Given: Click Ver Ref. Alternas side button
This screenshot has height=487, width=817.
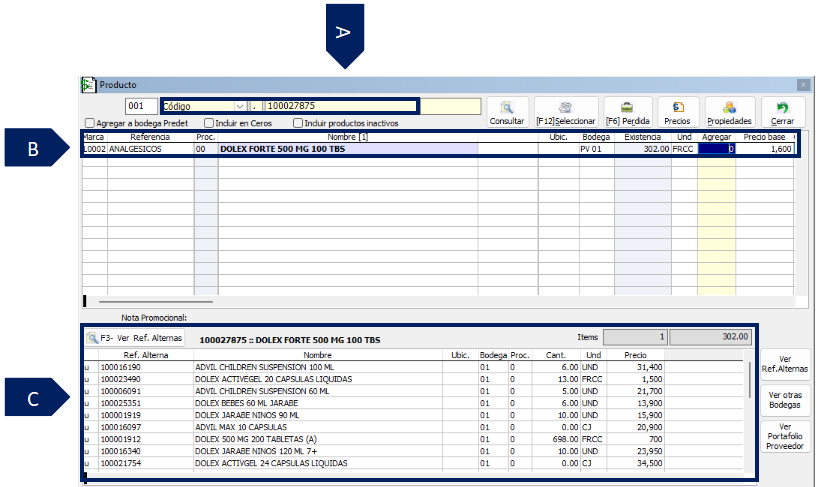Looking at the screenshot, I should pyautogui.click(x=785, y=364).
